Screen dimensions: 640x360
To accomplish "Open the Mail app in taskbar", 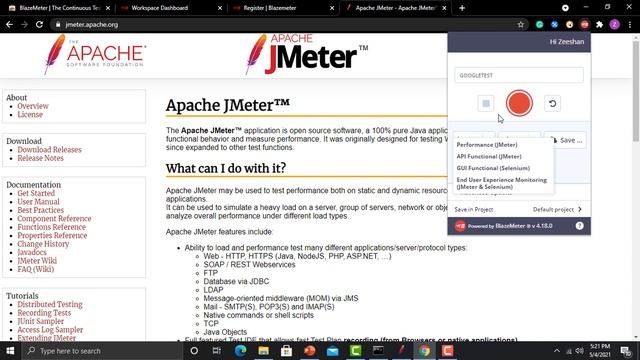I will point(332,351).
